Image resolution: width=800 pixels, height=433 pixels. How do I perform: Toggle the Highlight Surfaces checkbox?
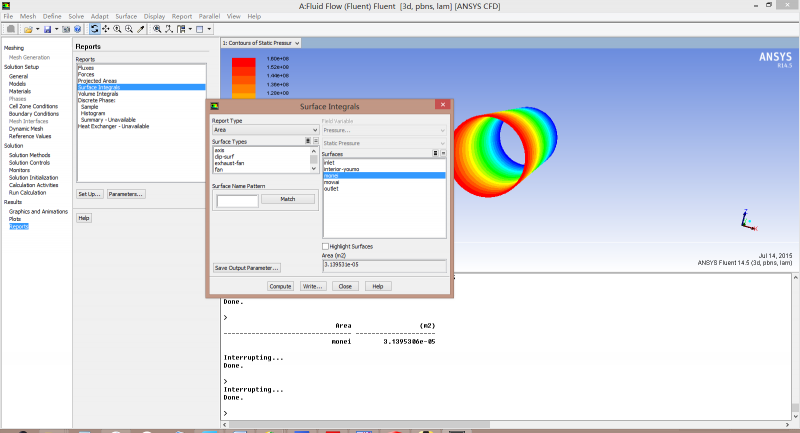[x=326, y=246]
